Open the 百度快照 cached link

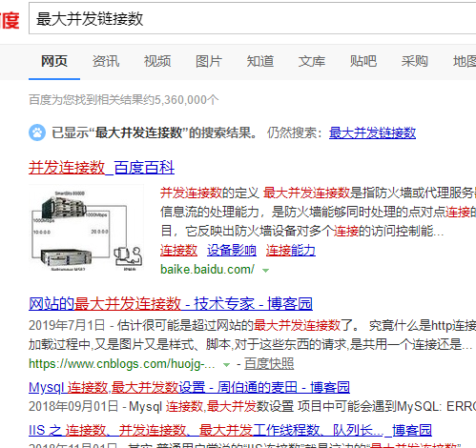[269, 364]
